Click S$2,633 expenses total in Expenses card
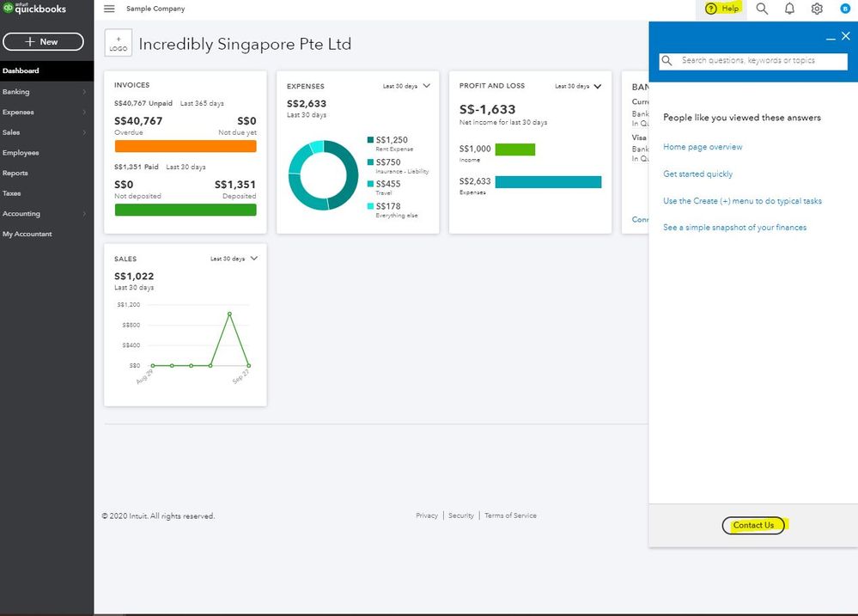The height and width of the screenshot is (616, 858). pyautogui.click(x=307, y=103)
